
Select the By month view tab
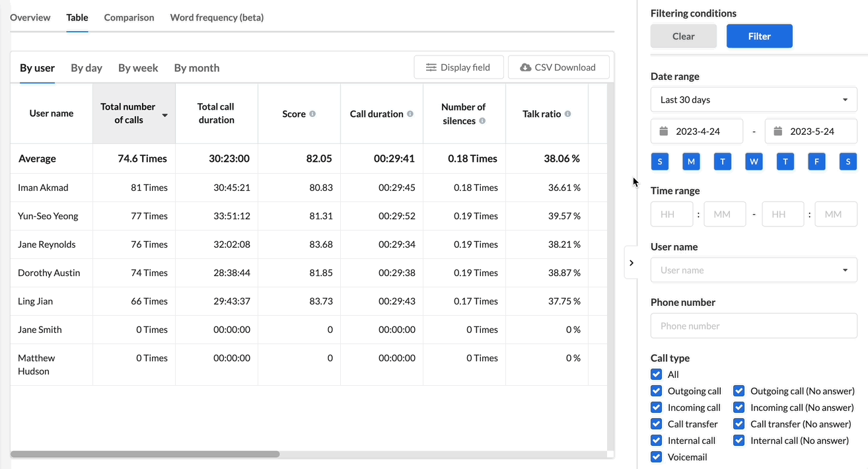coord(197,68)
